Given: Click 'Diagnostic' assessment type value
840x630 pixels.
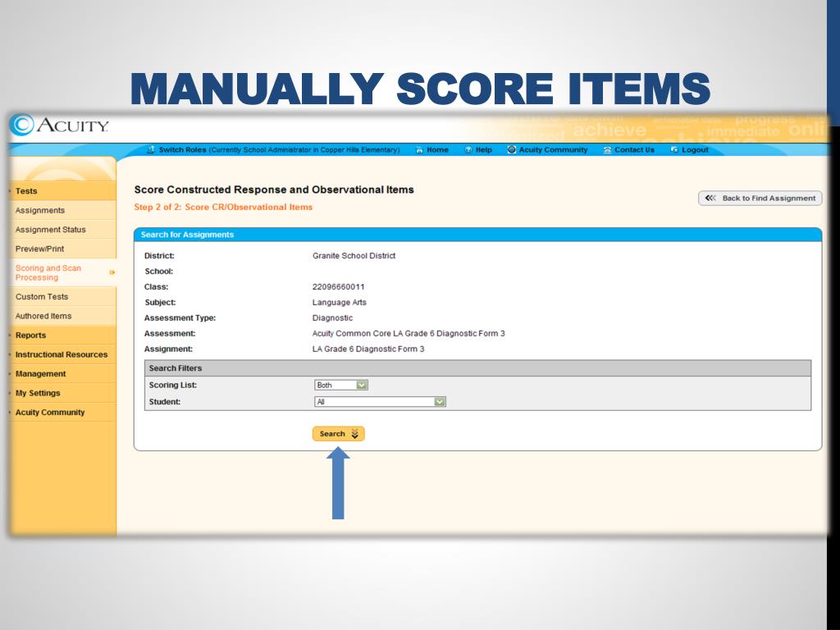Looking at the screenshot, I should click(333, 318).
